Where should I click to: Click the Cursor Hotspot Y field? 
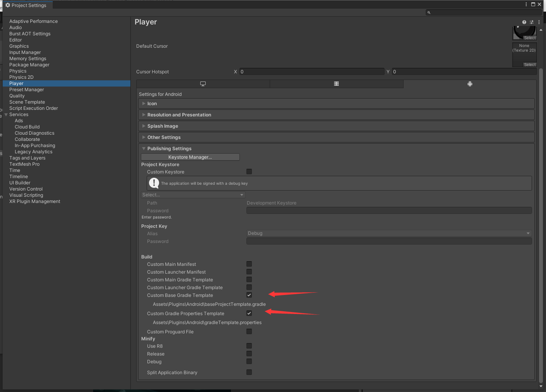[x=464, y=71]
